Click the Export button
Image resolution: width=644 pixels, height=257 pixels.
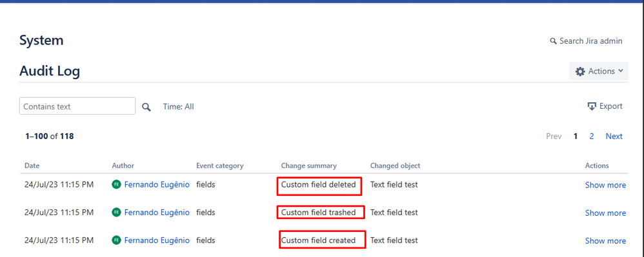tap(605, 106)
